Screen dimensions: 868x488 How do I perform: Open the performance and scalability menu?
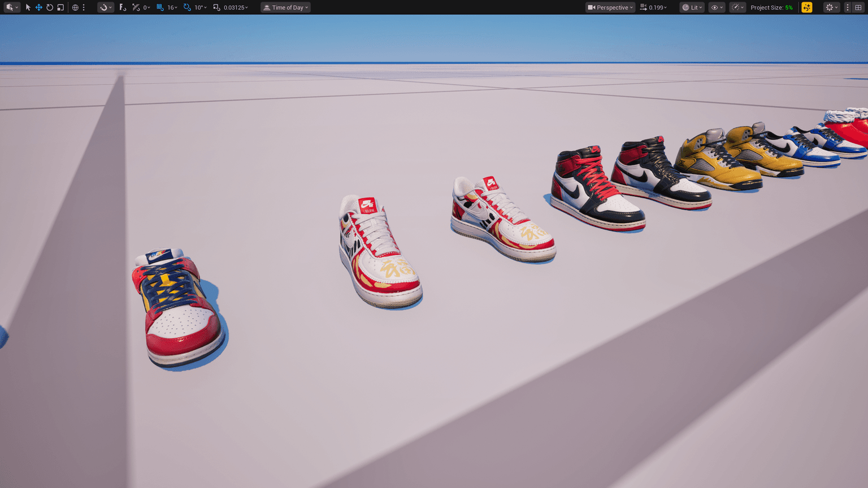coord(737,7)
